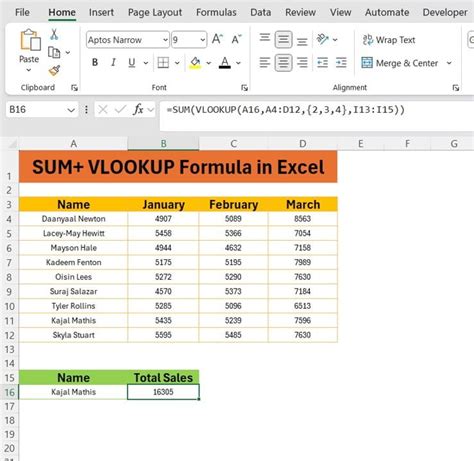The image size is (474, 461).
Task: Toggle Underline formatting
Action: click(132, 62)
